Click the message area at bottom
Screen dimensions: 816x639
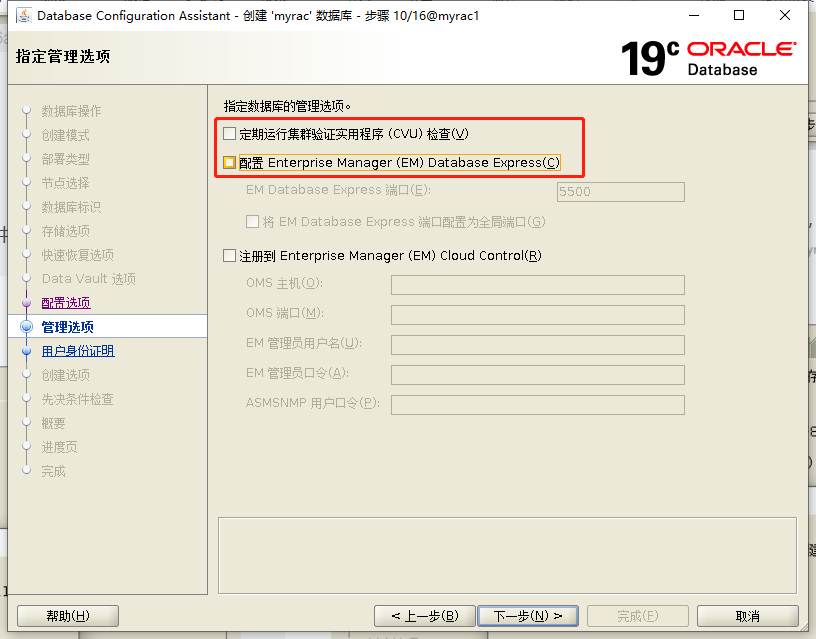click(507, 555)
